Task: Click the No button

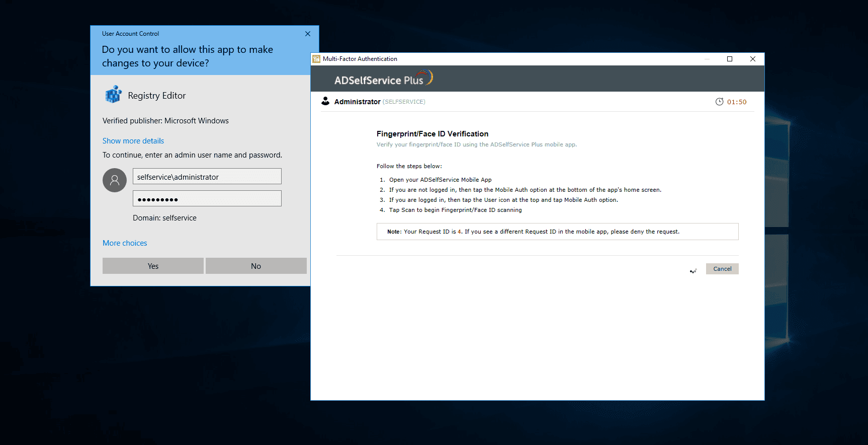Action: pos(256,266)
